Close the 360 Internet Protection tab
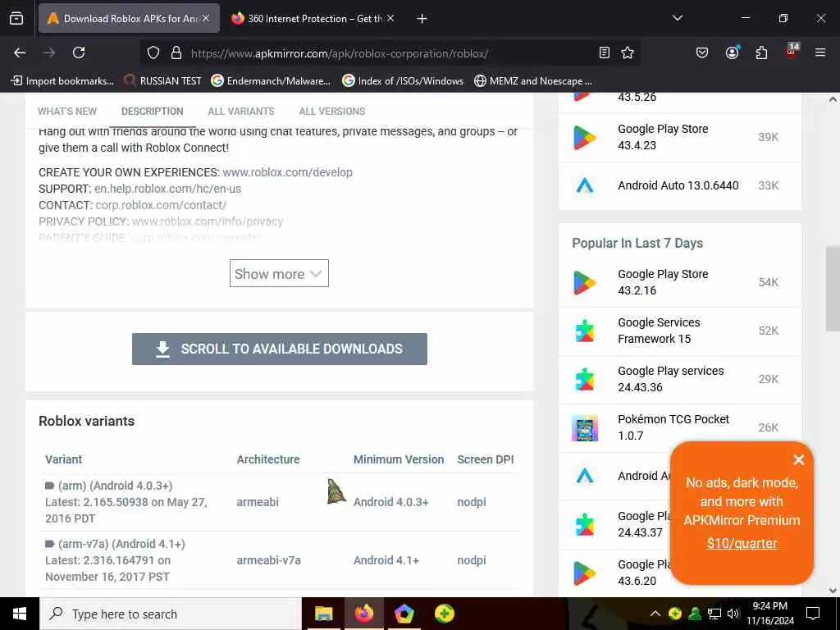The width and height of the screenshot is (840, 630). tap(390, 18)
